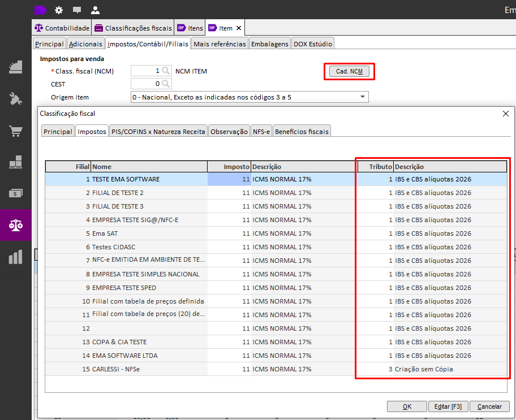Open the Benefícios fiscais tab
Screen dimensions: 516x420
pos(302,131)
